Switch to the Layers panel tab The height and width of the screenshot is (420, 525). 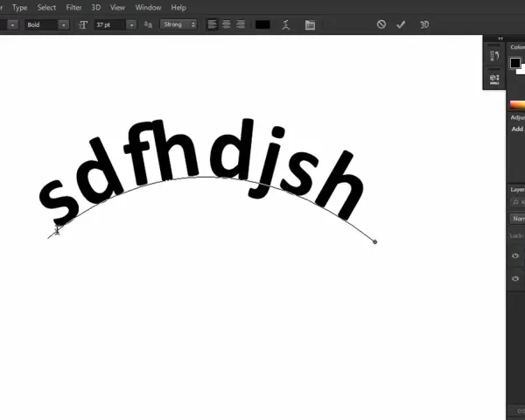518,190
